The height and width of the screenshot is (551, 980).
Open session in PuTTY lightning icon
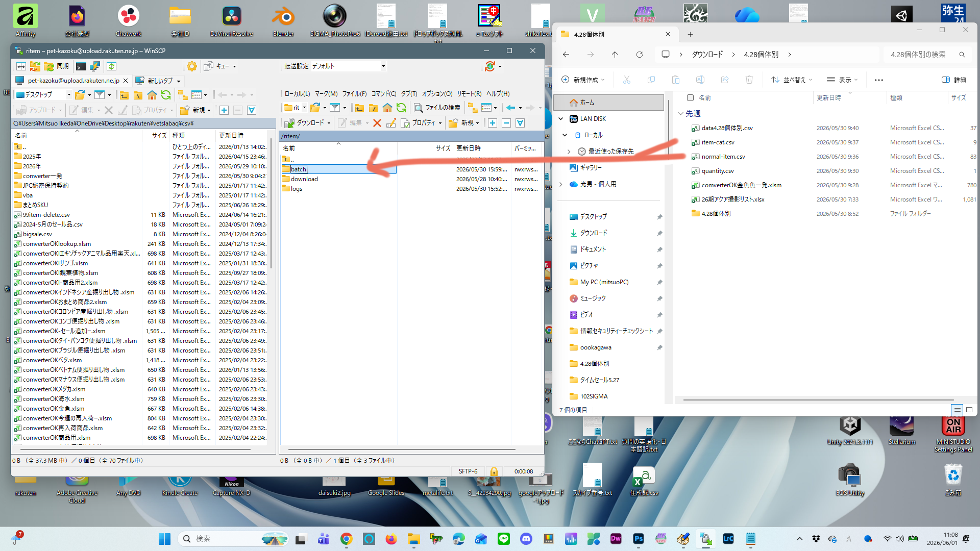[95, 66]
